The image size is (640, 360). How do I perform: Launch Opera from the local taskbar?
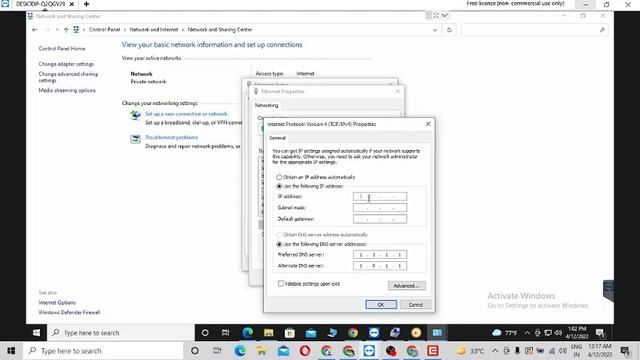tap(305, 351)
